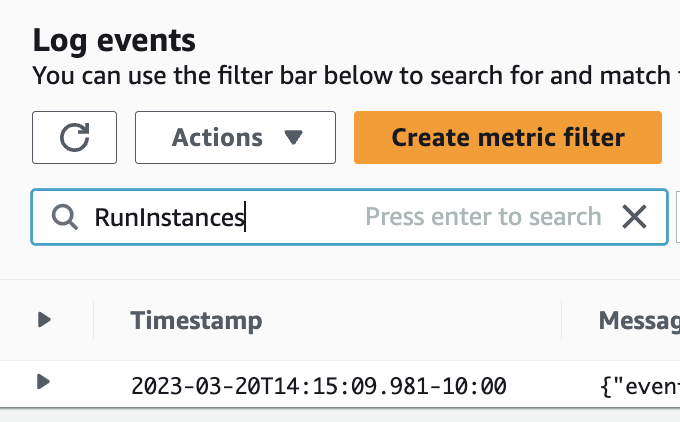Screen dimensions: 680x422
Task: Click the refresh log events icon
Action: 74,137
